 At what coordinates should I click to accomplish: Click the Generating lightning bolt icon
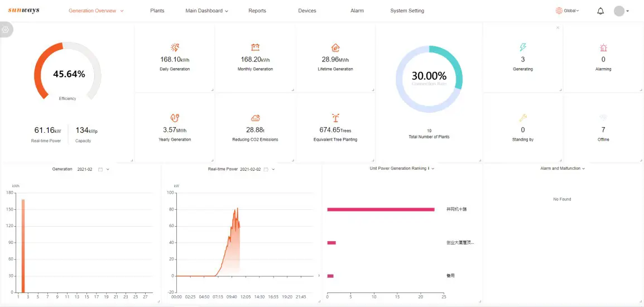[x=523, y=47]
